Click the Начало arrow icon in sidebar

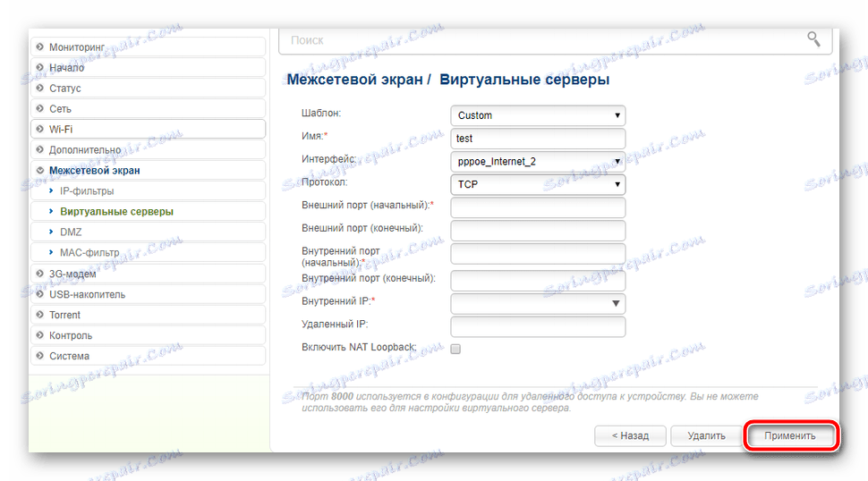pyautogui.click(x=40, y=67)
